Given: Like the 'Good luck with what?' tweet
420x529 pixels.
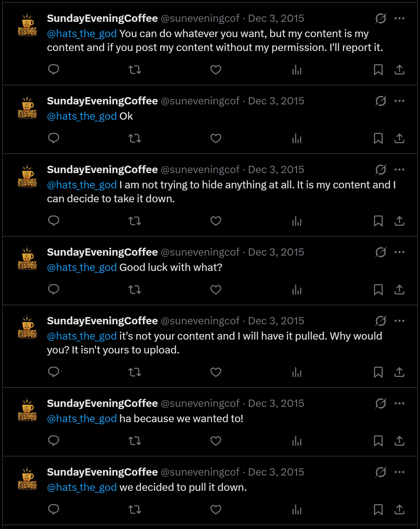Looking at the screenshot, I should (x=216, y=290).
